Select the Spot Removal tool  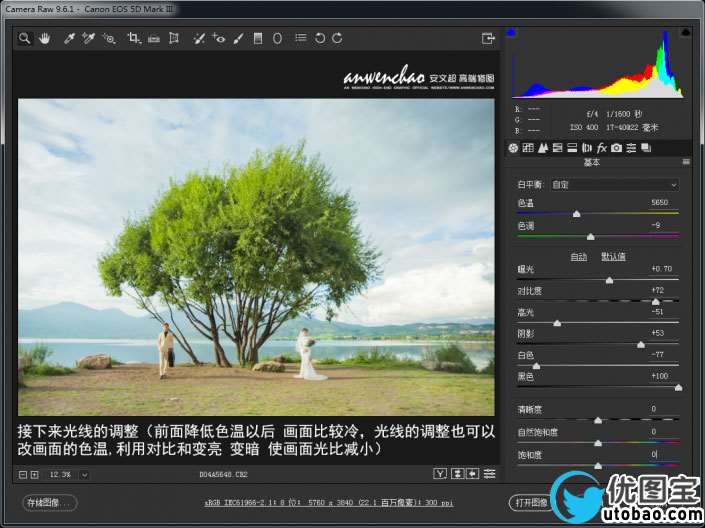pos(199,38)
